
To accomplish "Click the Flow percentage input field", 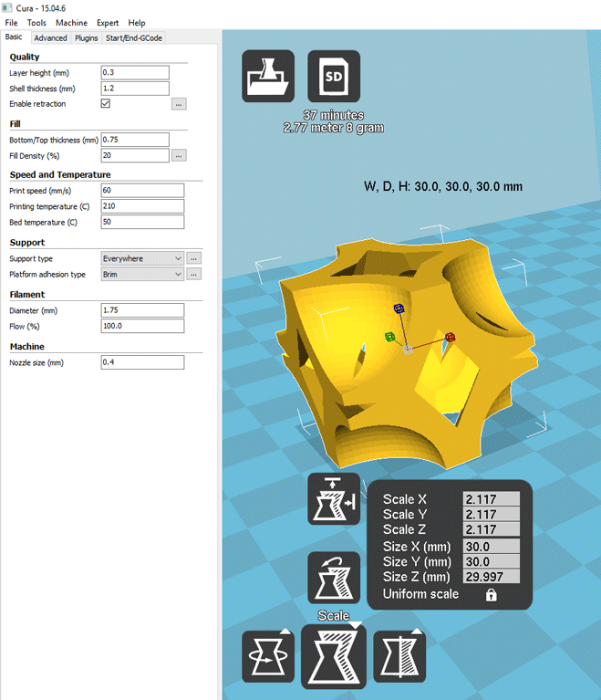I will [x=142, y=326].
